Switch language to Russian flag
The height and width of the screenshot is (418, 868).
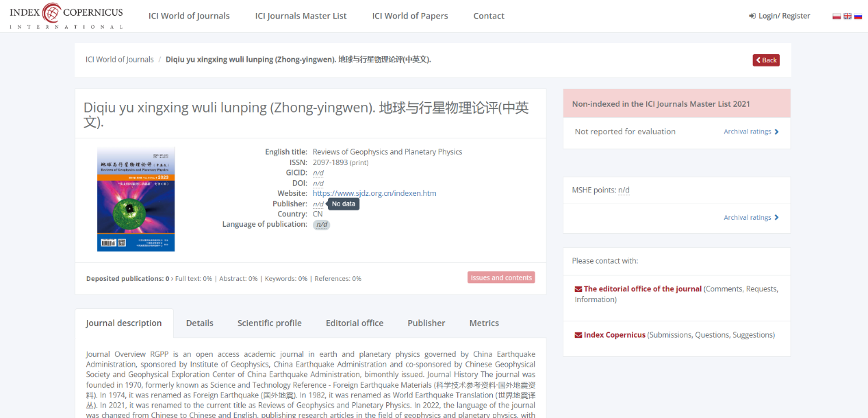point(858,16)
